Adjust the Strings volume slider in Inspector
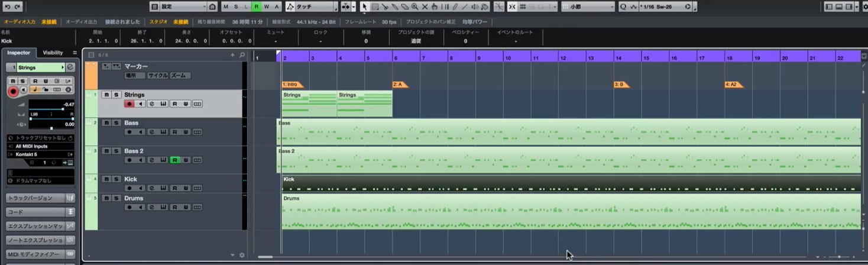 click(x=46, y=109)
